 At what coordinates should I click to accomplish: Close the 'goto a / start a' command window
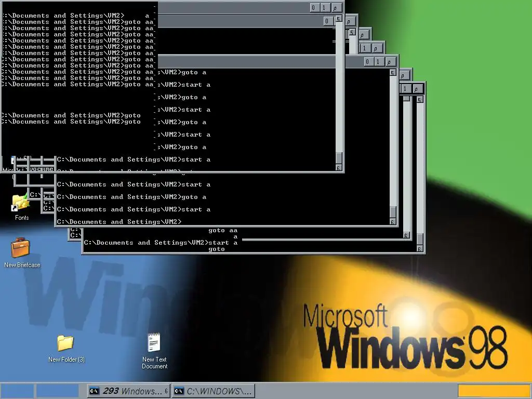point(390,61)
